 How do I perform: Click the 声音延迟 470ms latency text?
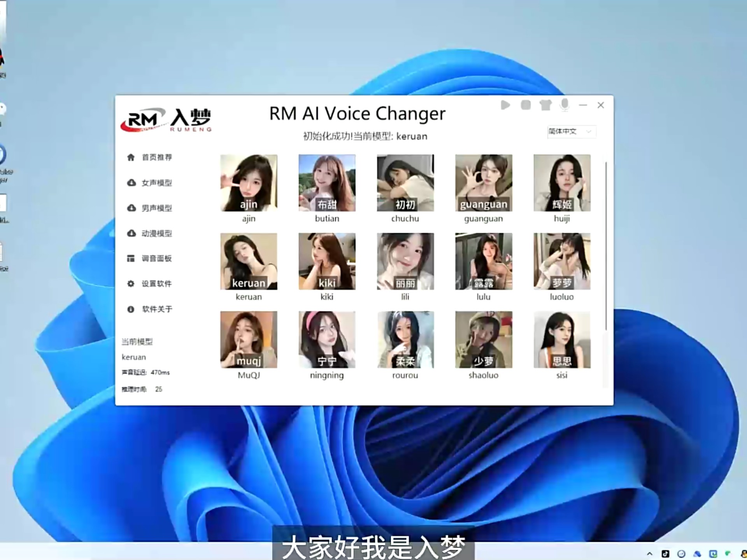point(146,373)
